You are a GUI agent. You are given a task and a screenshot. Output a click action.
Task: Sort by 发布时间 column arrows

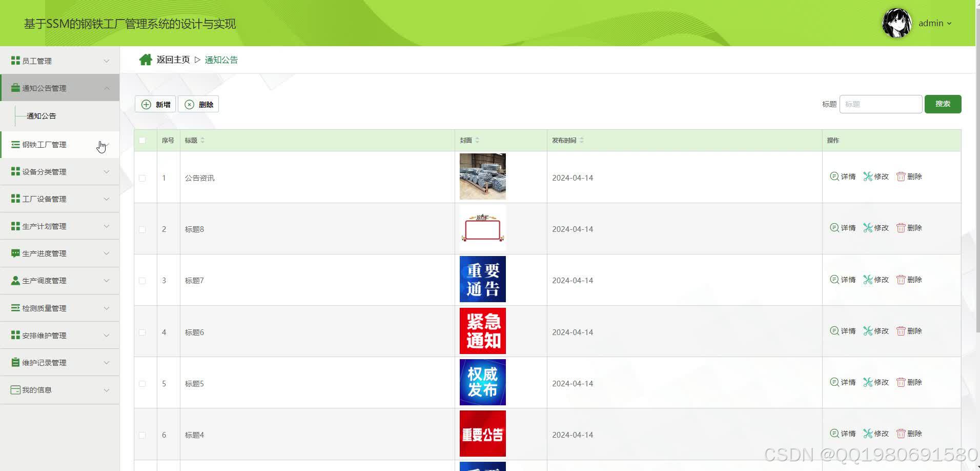(x=582, y=140)
